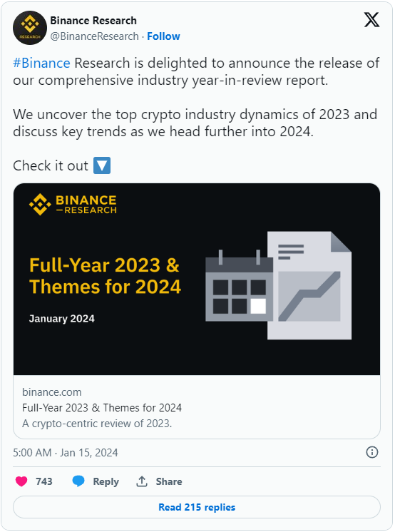This screenshot has width=395, height=532.
Task: Click the Share label
Action: point(169,481)
